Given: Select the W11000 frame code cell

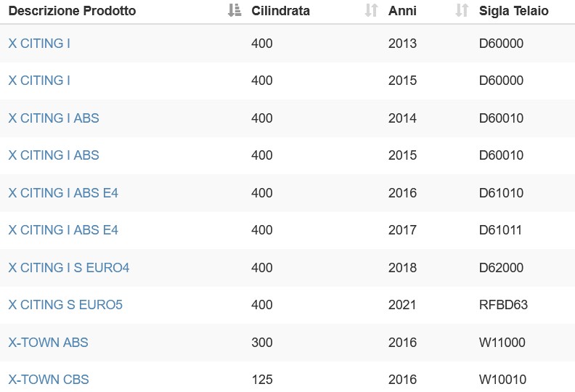Looking at the screenshot, I should pyautogui.click(x=502, y=343).
